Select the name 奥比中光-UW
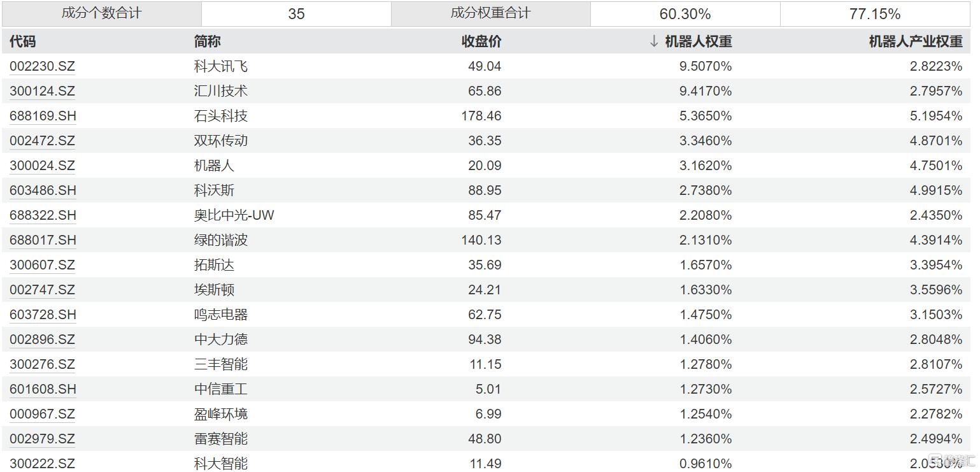Screen dimensions: 980x472 point(234,215)
